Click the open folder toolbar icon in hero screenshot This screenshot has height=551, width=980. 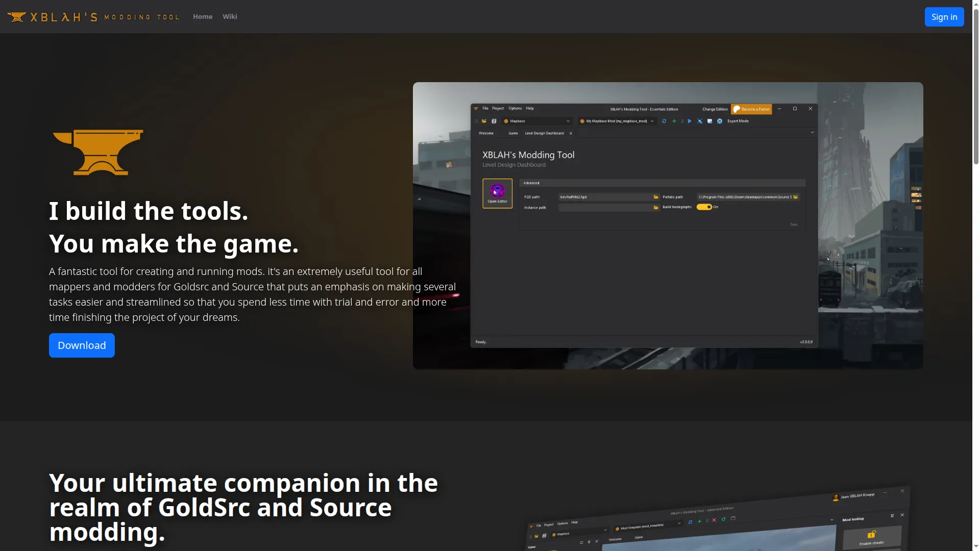coord(484,121)
